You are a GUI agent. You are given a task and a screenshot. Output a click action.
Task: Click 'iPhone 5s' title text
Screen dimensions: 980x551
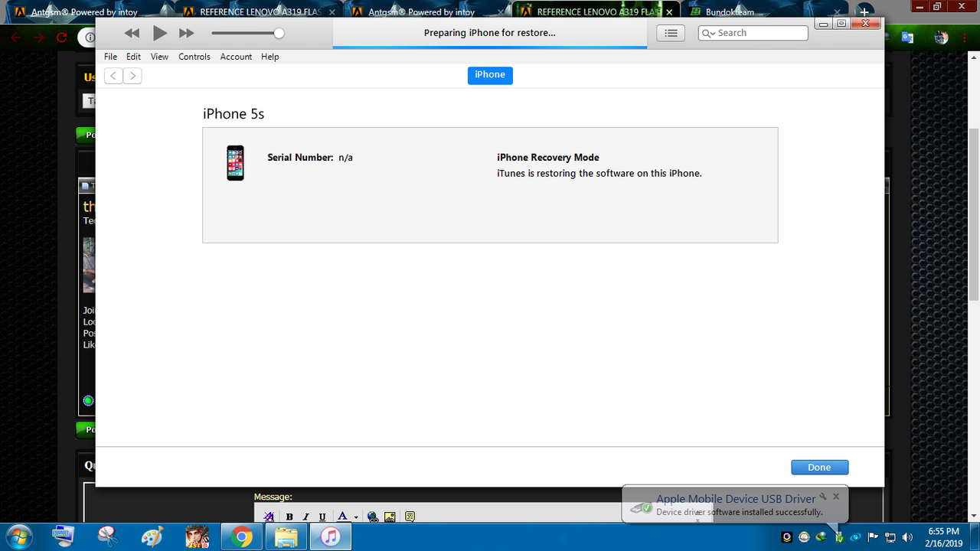coord(234,114)
